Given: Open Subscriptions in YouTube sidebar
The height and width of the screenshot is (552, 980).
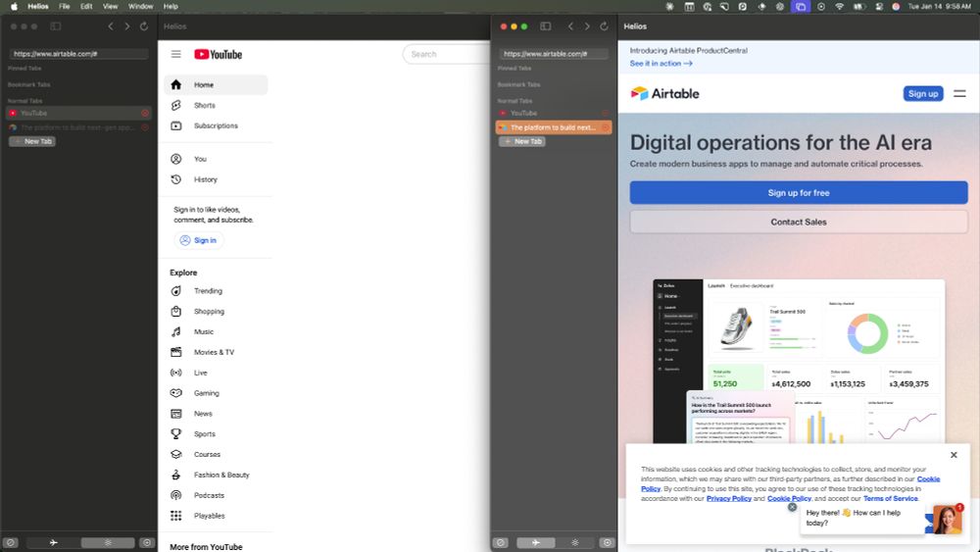Looking at the screenshot, I should click(216, 125).
